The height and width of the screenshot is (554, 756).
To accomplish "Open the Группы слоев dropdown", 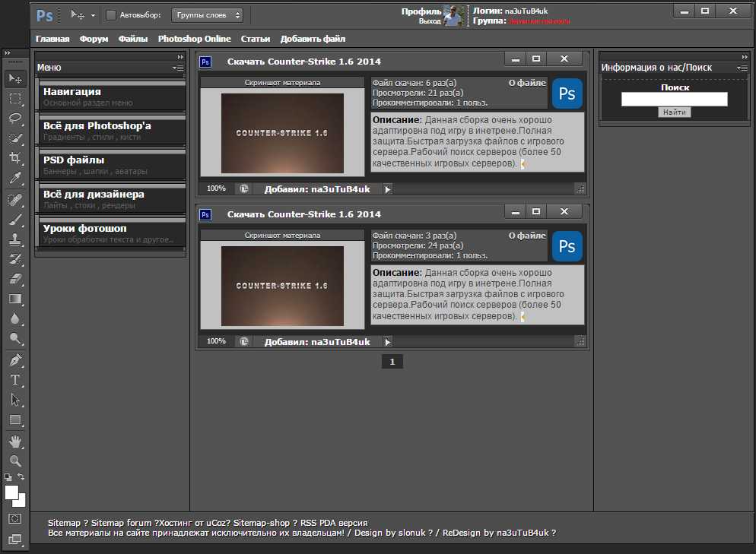I will [207, 15].
